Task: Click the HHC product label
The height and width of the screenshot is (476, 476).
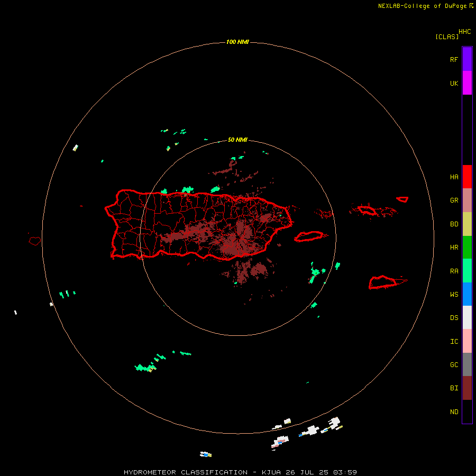Action: point(465,32)
